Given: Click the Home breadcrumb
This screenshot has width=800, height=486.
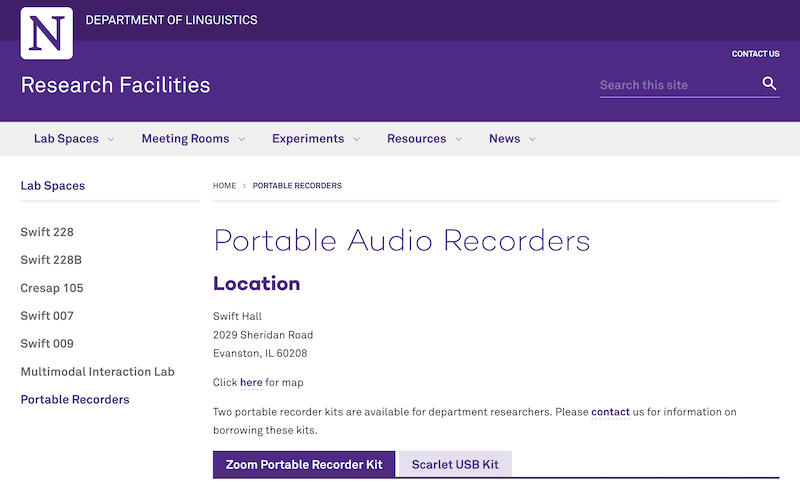Looking at the screenshot, I should 224,186.
